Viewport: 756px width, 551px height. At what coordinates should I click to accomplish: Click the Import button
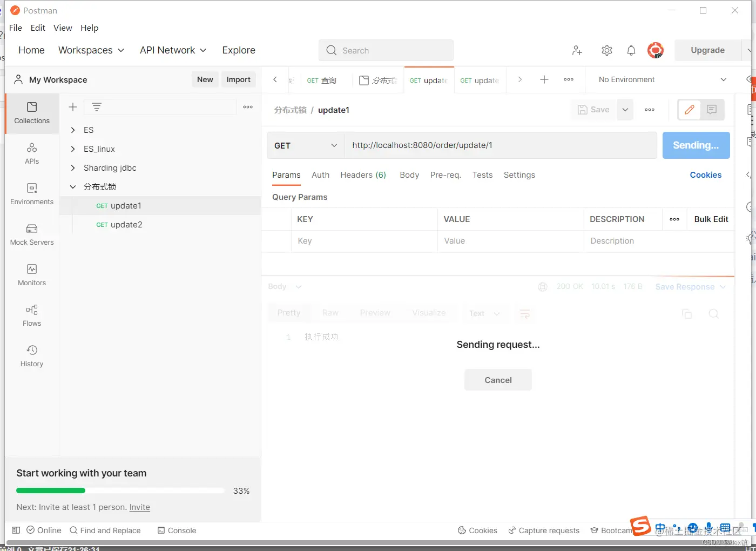(x=239, y=79)
